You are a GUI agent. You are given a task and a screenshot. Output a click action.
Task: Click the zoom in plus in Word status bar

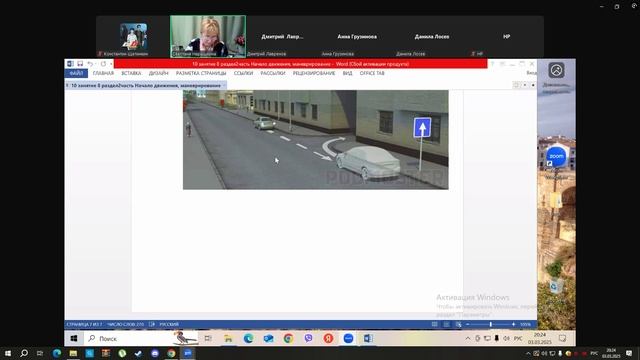coord(513,324)
